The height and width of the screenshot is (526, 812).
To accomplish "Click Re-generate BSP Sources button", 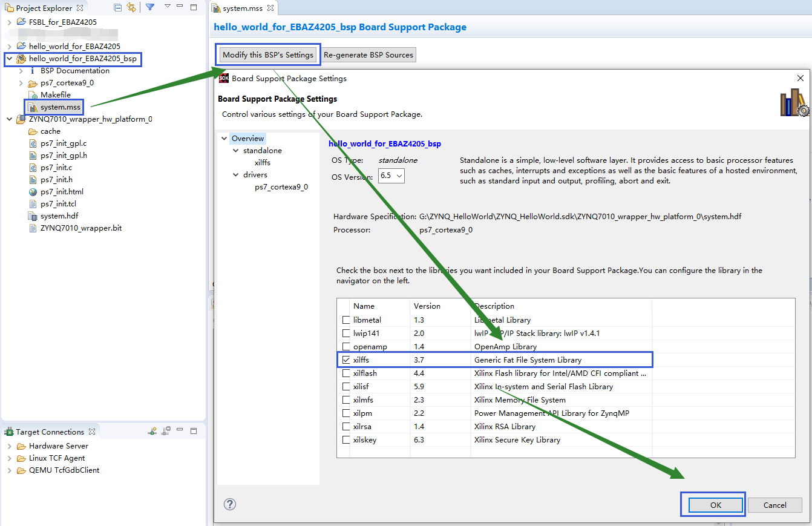I will click(x=368, y=54).
